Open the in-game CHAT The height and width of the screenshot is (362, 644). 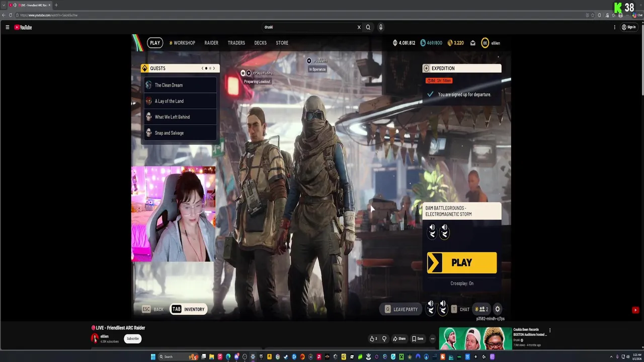(x=460, y=309)
